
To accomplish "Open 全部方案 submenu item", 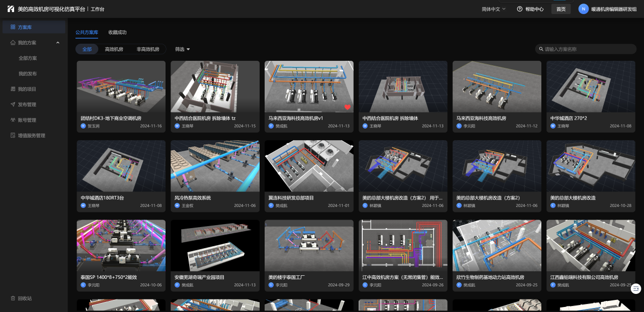I will click(28, 58).
